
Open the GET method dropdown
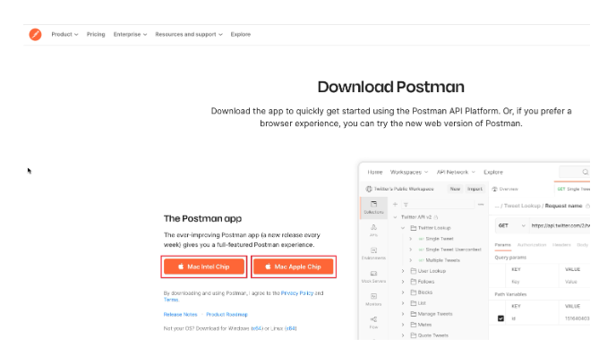tap(511, 226)
